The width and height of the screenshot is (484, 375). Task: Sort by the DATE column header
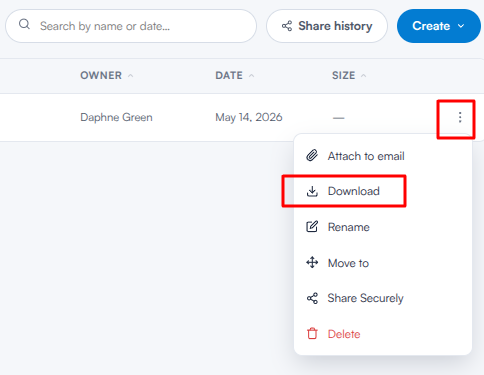[235, 76]
